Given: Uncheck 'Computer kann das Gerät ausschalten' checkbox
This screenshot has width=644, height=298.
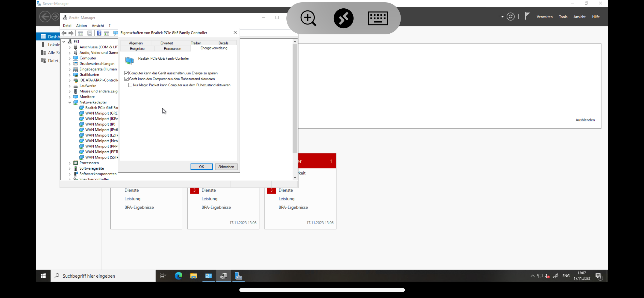Looking at the screenshot, I should 126,73.
